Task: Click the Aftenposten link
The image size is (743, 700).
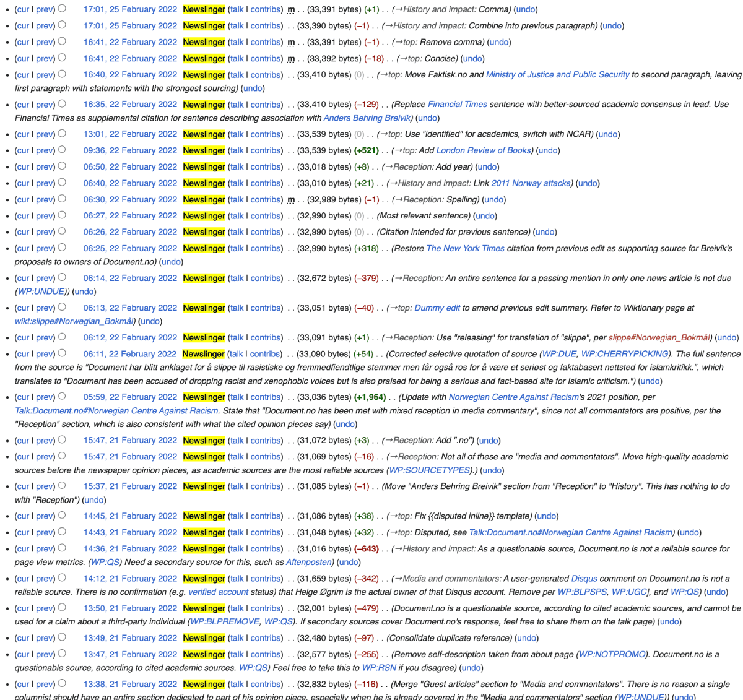Action: [x=310, y=563]
